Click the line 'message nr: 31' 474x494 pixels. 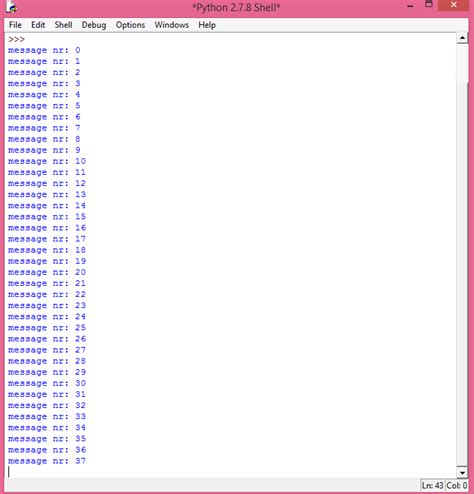[47, 395]
